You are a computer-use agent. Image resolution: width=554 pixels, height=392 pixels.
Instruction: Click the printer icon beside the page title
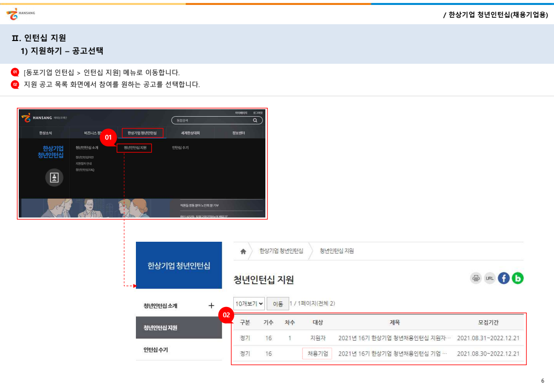476,278
